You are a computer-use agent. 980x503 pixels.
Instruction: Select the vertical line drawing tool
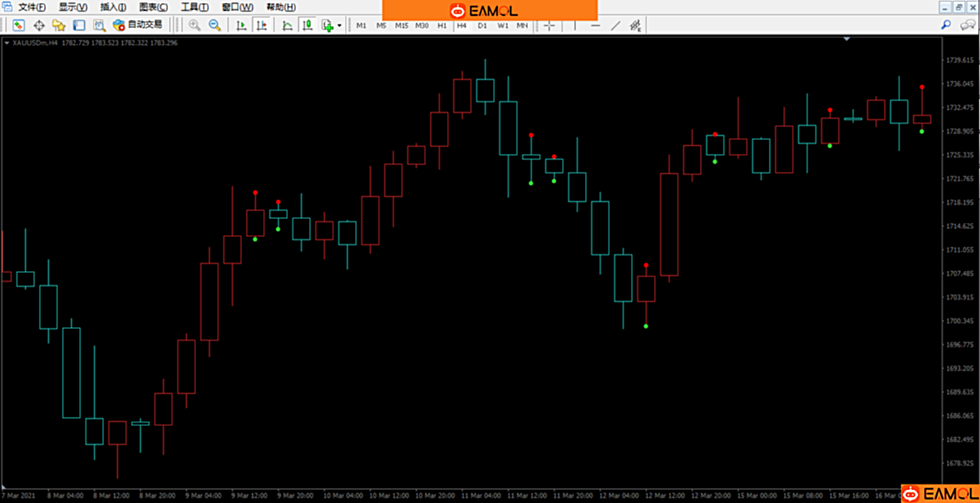pyautogui.click(x=575, y=25)
